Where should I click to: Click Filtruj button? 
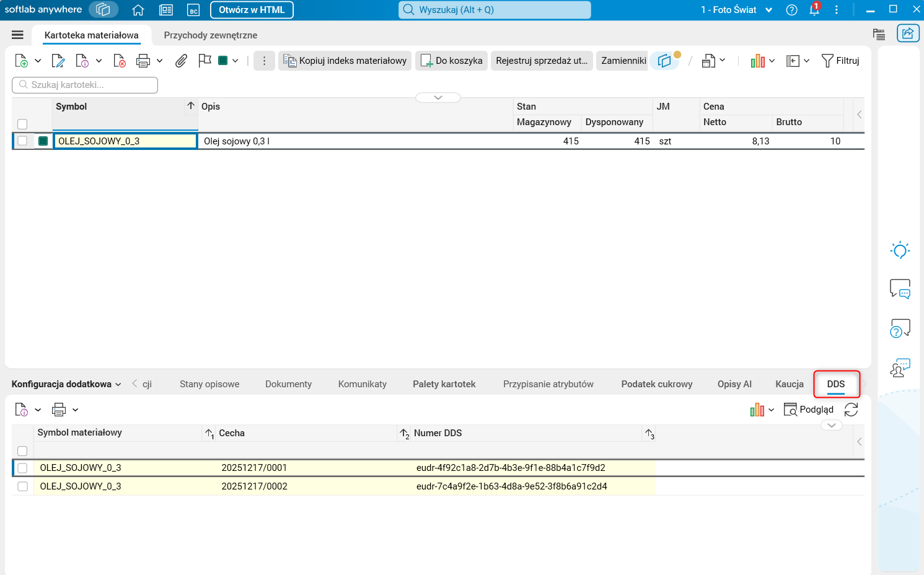[x=840, y=61]
